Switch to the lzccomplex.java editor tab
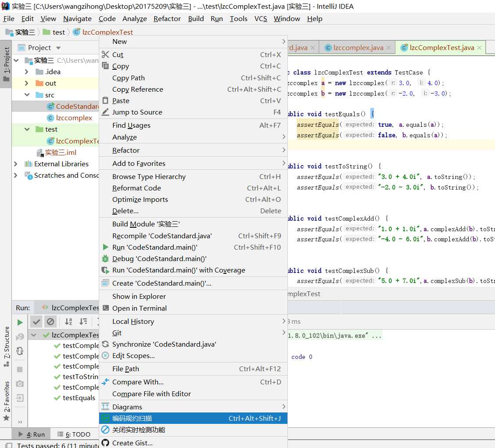 [x=358, y=48]
